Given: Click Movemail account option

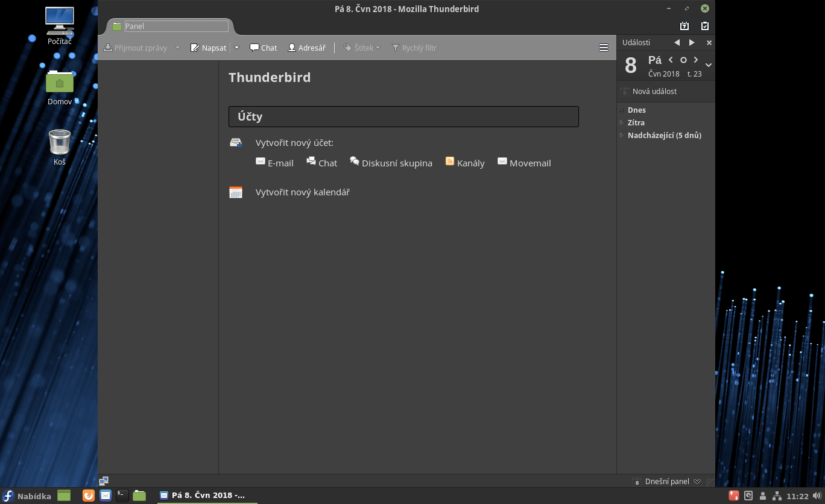Looking at the screenshot, I should (x=524, y=163).
